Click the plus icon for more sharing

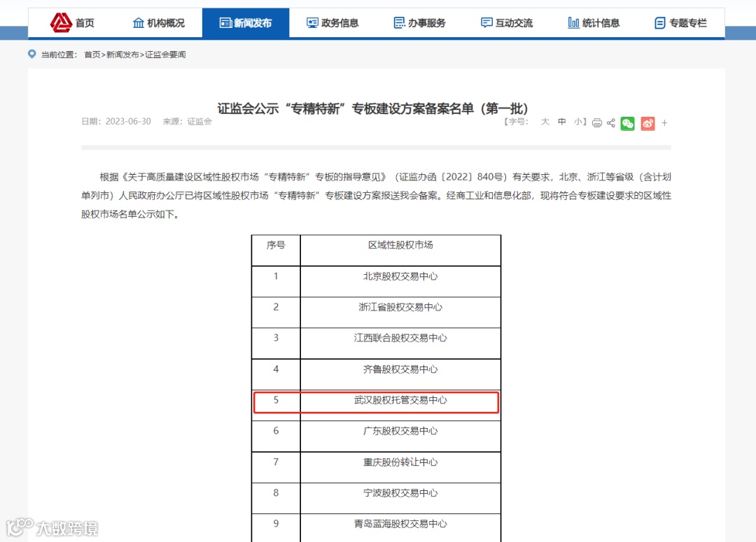[x=664, y=123]
